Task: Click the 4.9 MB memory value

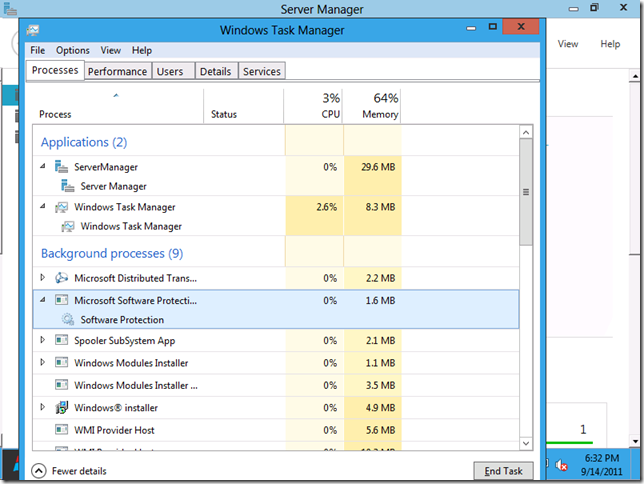Action: click(x=380, y=408)
